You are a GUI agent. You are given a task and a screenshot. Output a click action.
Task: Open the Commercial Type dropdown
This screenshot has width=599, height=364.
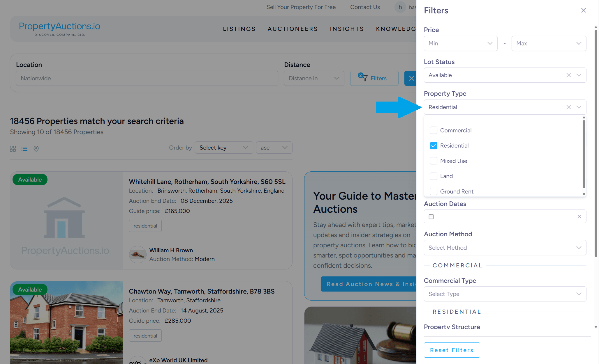click(505, 294)
